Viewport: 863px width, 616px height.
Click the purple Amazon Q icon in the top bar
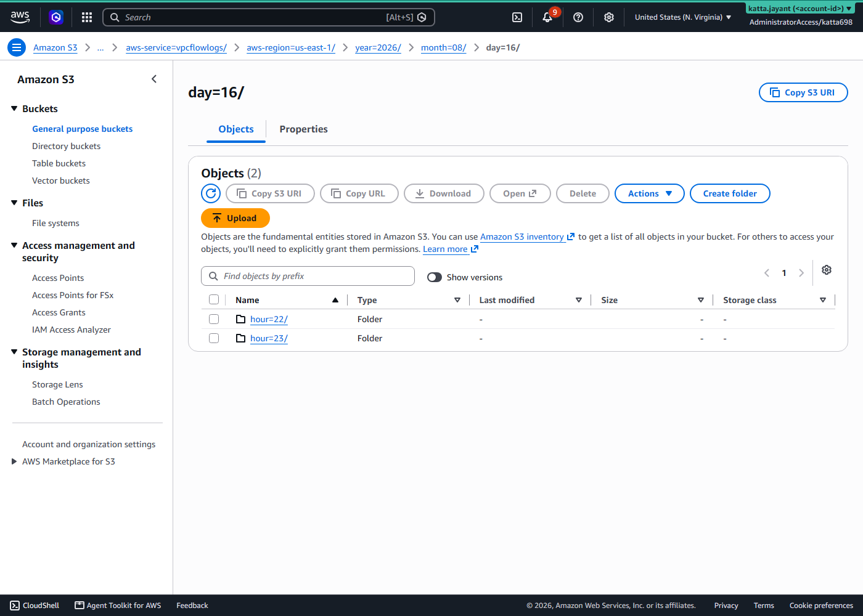coord(56,17)
